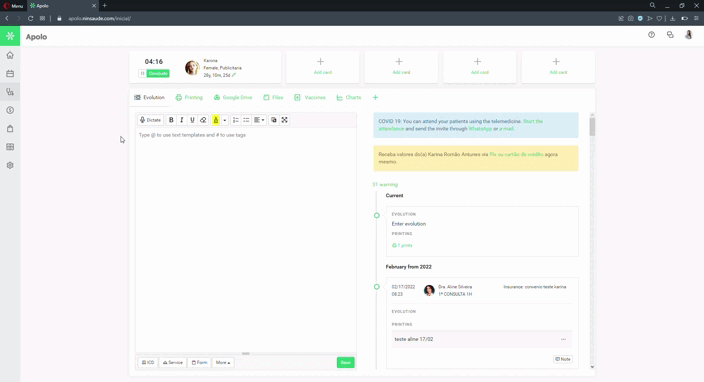
Task: Close the Apolo browser tab
Action: [94, 6]
